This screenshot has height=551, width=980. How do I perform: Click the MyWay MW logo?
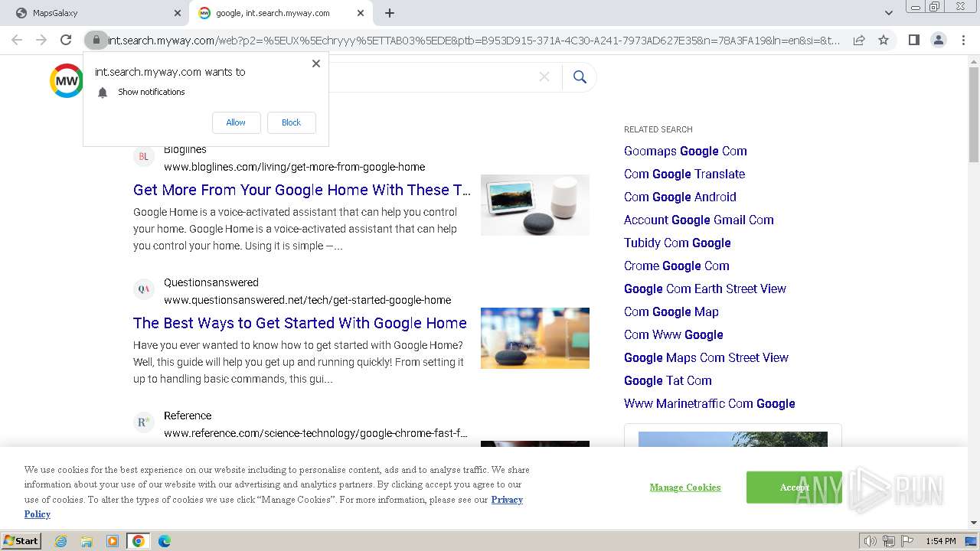point(67,80)
